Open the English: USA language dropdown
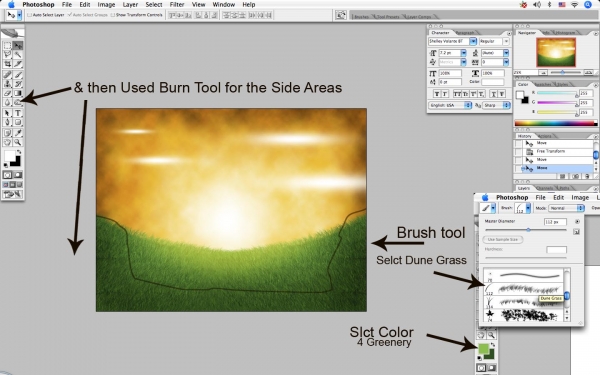Image resolution: width=600 pixels, height=375 pixels. (450, 105)
